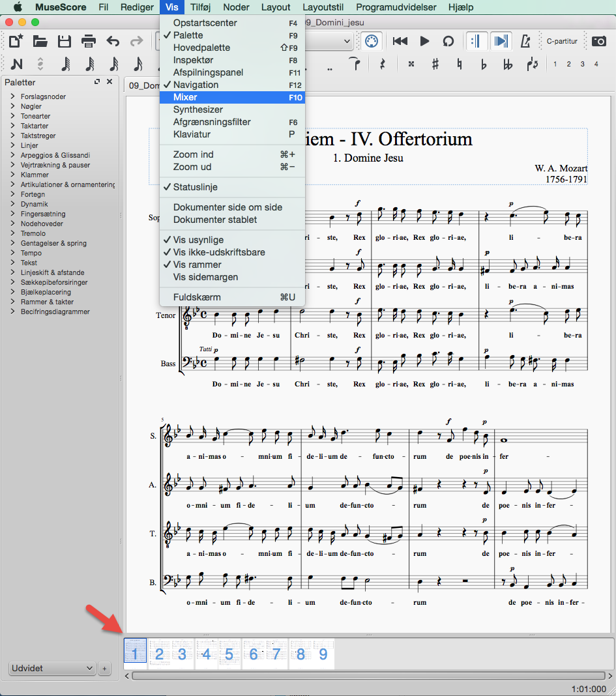Choose Mixer in Vis menu
The height and width of the screenshot is (696, 616).
[232, 97]
